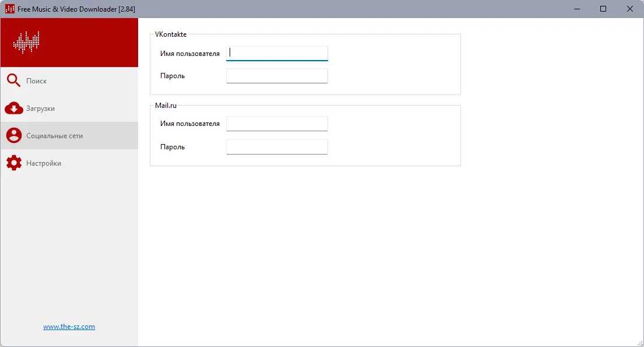This screenshot has width=644, height=347.
Task: Click the waveform logo in red banner
Action: click(26, 43)
